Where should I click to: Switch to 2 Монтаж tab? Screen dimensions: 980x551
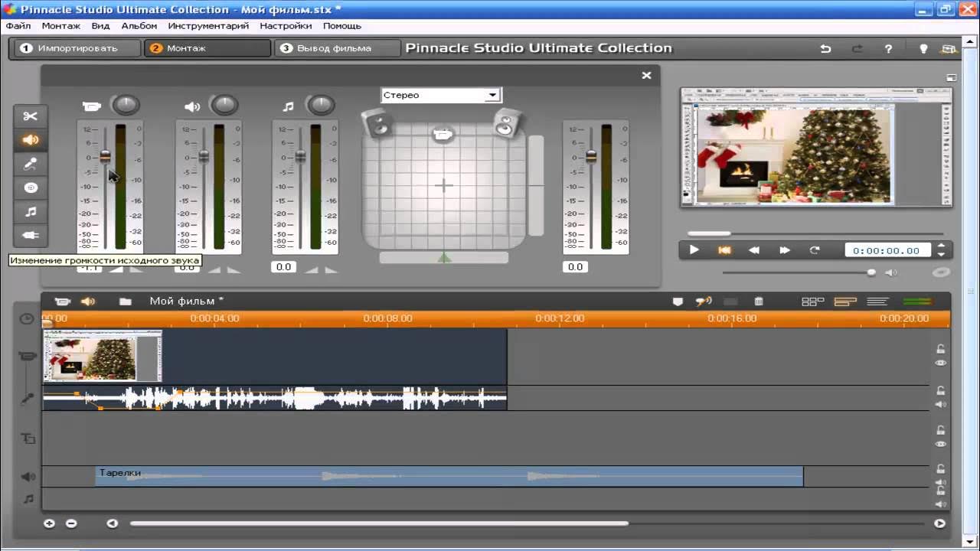(207, 48)
